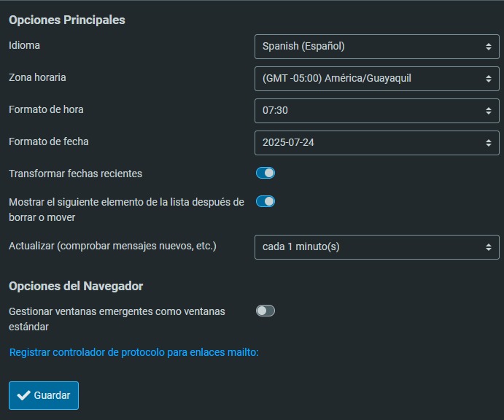Click the Formato de hora label
The width and height of the screenshot is (504, 420).
[x=46, y=109]
